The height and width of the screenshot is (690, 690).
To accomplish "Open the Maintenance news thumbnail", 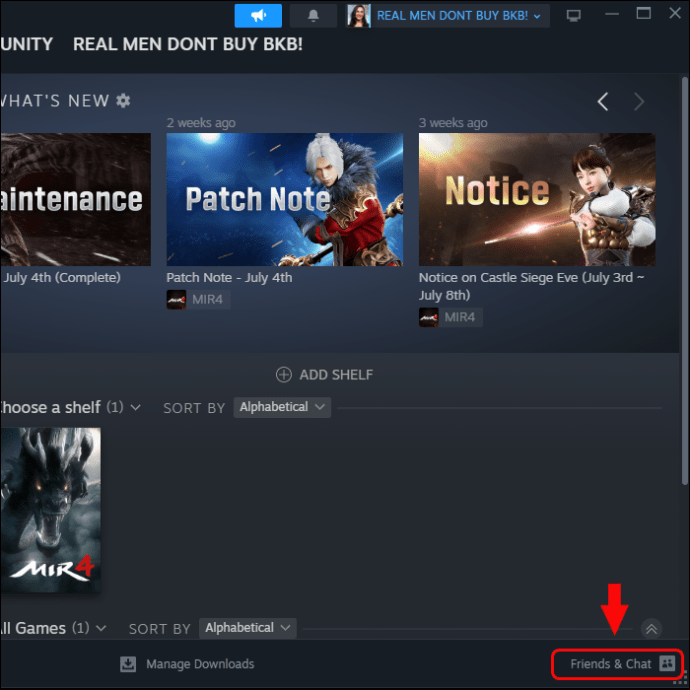I will tap(76, 199).
